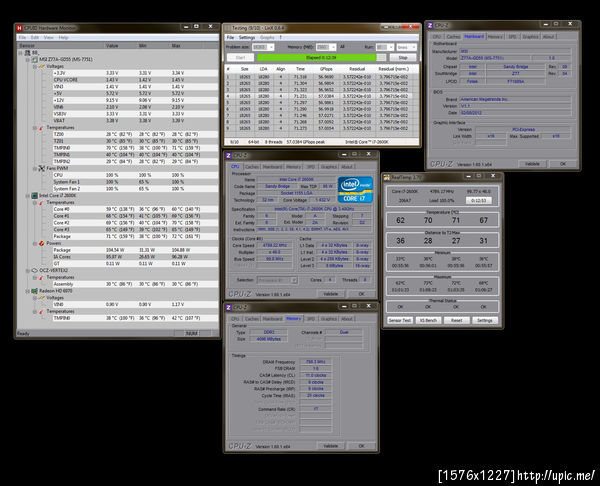Viewport: 600px width, 486px height.
Task: Click the RealTemp title bar icon
Action: click(x=387, y=177)
